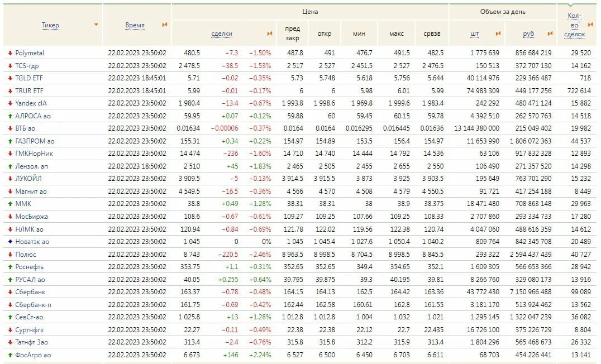Select the TRUR ETF ticker name
Viewport: 601px width, 364px height.
point(29,91)
